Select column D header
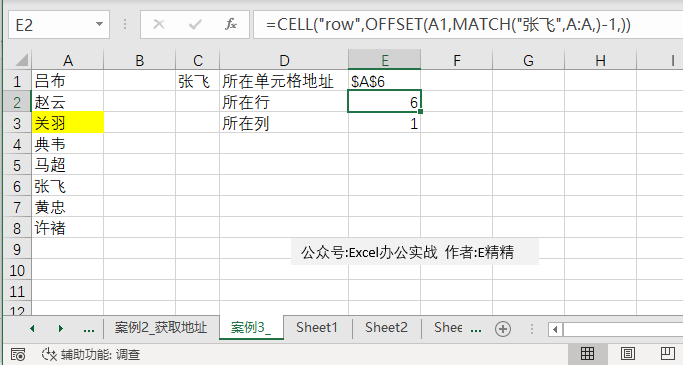683x365 pixels. pyautogui.click(x=284, y=60)
